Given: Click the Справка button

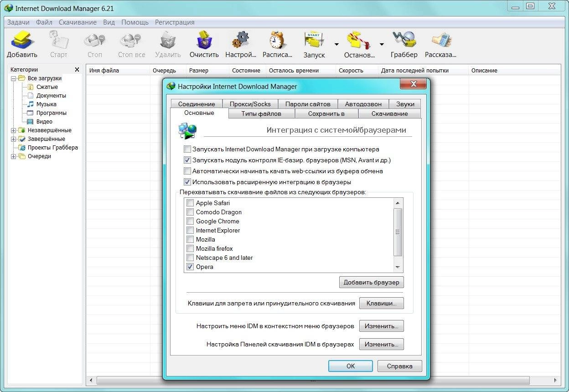Looking at the screenshot, I should [x=399, y=366].
